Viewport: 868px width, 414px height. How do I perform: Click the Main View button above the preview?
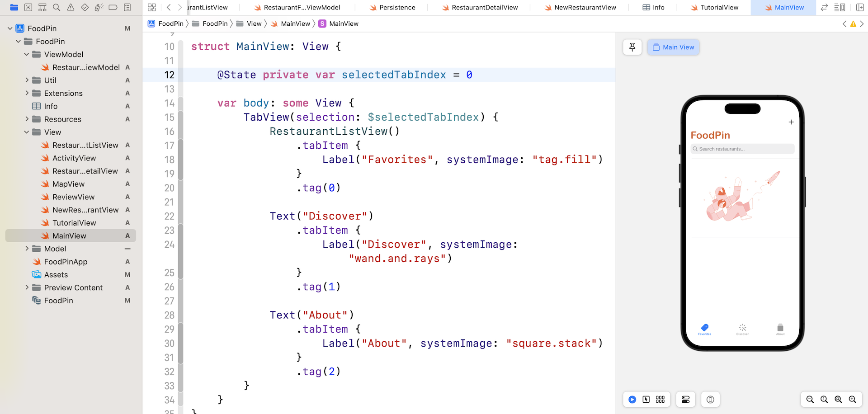(x=673, y=47)
